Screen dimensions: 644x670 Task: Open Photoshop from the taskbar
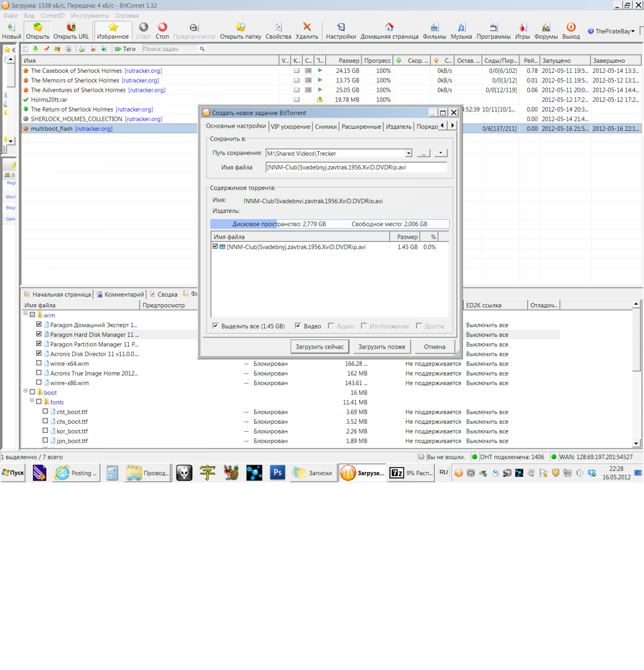pos(277,473)
